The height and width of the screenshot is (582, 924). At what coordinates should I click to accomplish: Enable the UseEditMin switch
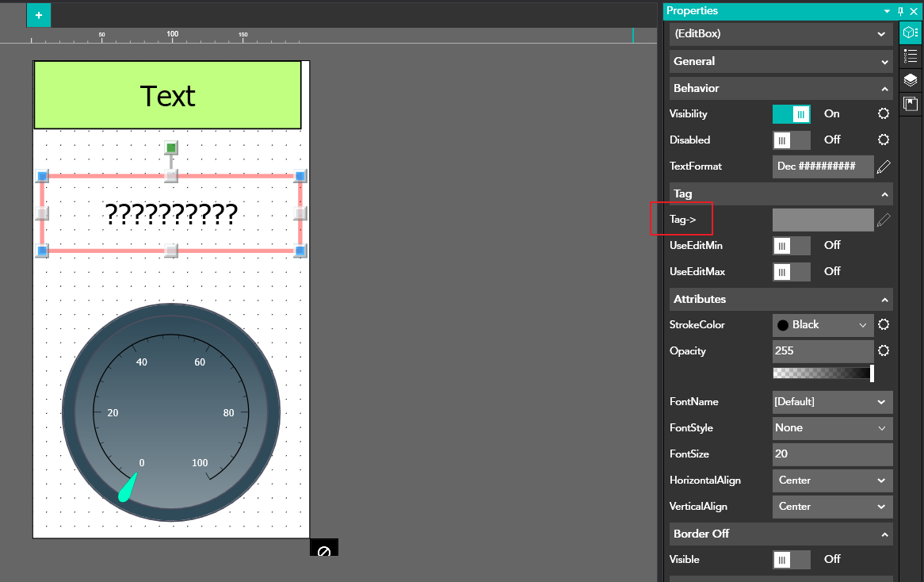[x=791, y=246]
